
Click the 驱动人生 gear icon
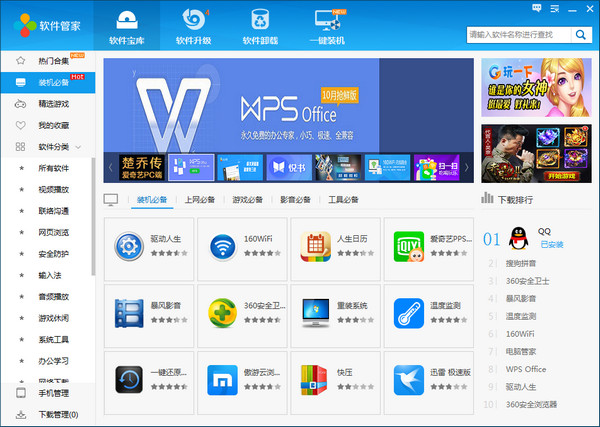click(x=129, y=246)
